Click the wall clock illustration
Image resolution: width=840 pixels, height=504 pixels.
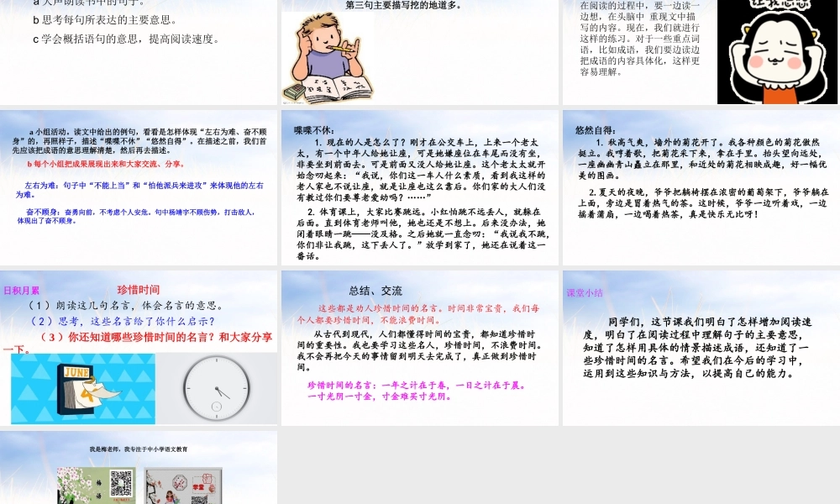215,388
